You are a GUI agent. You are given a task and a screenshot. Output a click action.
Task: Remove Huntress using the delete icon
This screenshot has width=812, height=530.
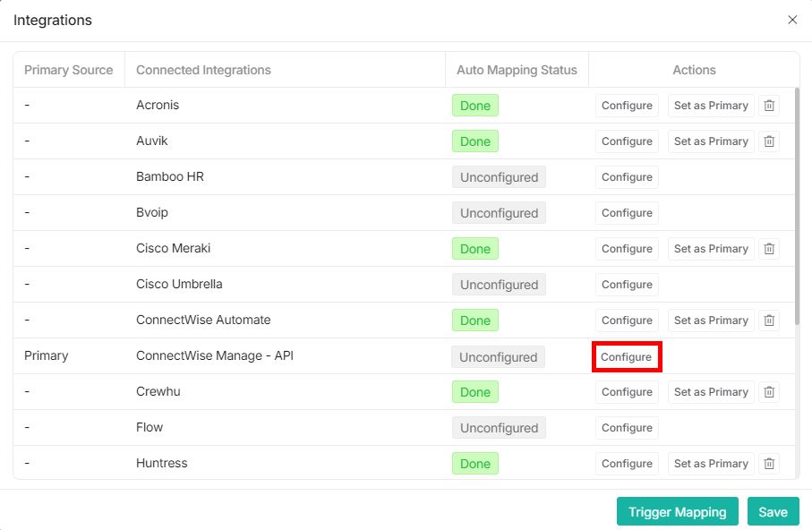click(x=768, y=463)
